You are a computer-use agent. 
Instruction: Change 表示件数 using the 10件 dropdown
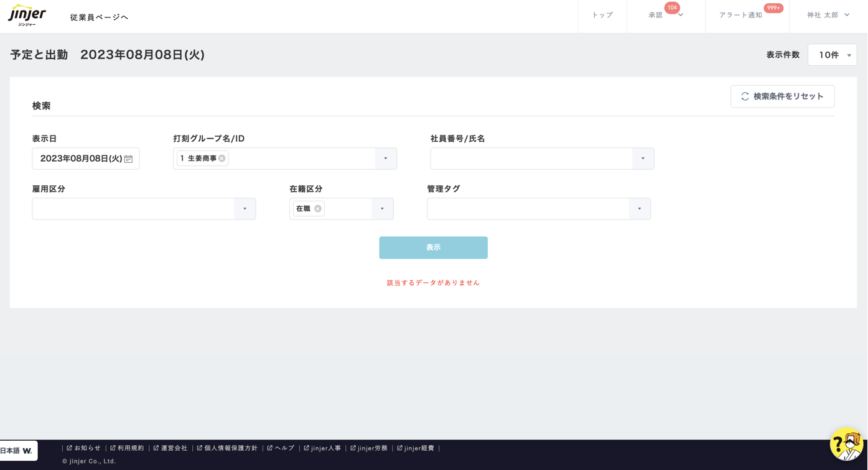tap(832, 55)
